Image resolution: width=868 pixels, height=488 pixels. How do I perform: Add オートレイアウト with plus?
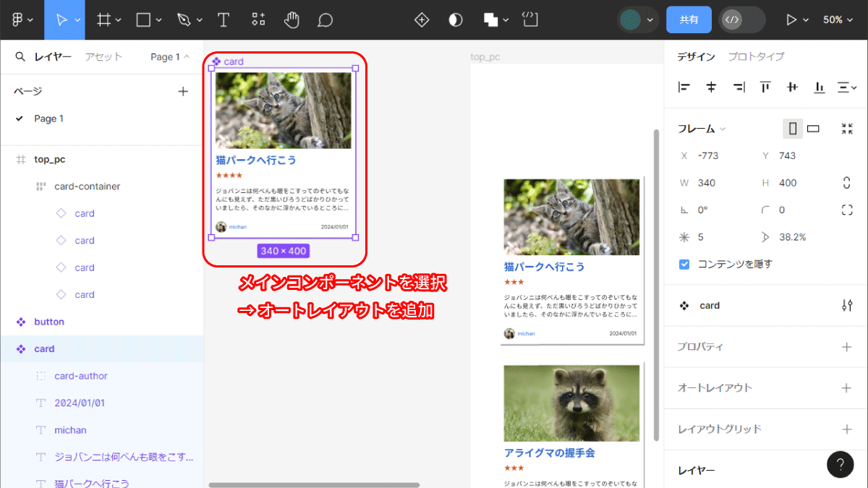pyautogui.click(x=847, y=388)
